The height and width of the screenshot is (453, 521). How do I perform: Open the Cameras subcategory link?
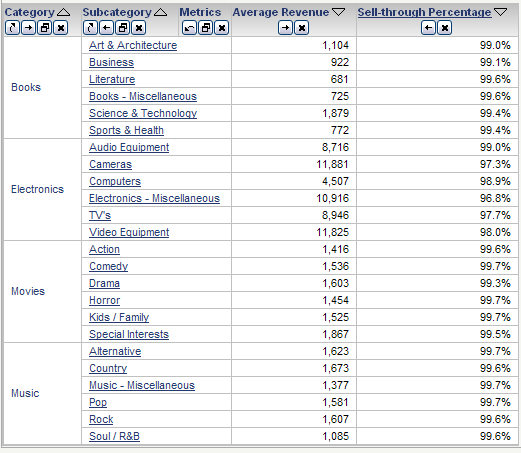tap(110, 164)
